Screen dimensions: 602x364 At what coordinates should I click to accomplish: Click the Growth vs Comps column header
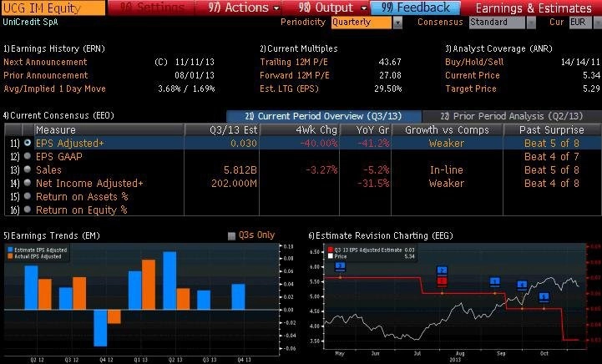click(x=447, y=129)
